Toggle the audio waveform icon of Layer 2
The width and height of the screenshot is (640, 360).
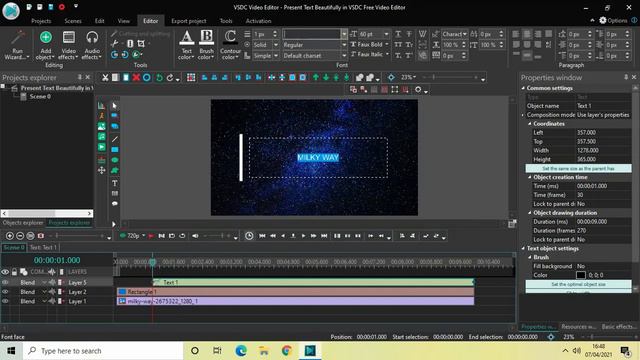(52, 292)
